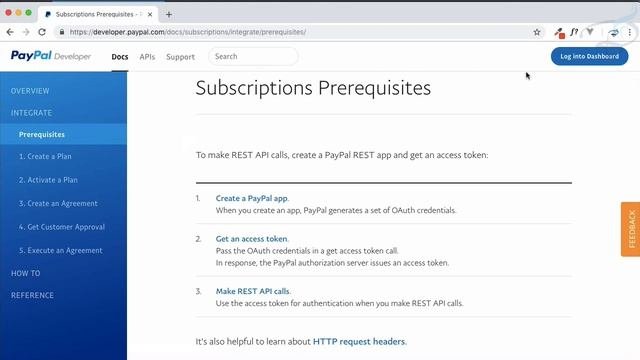Open the APIs menu item
640x360 pixels.
coord(147,57)
